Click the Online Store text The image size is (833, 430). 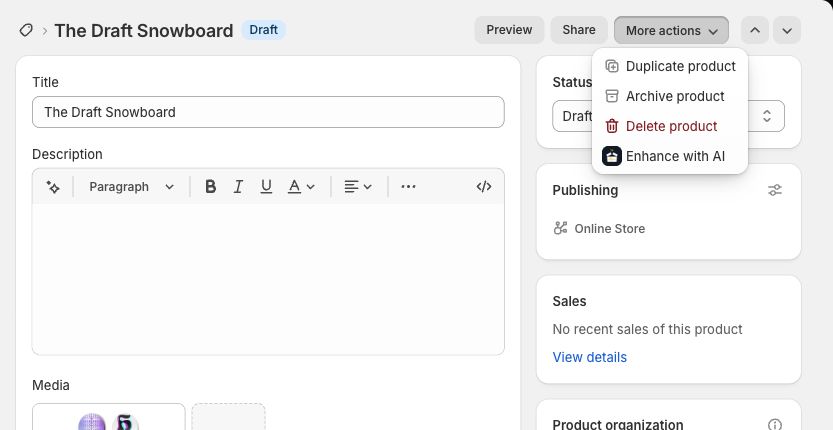609,229
